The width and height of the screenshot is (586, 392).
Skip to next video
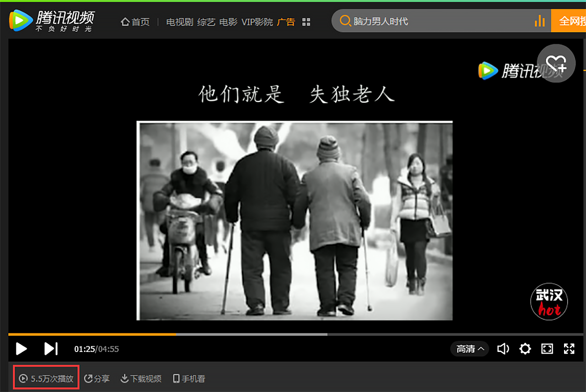point(51,349)
